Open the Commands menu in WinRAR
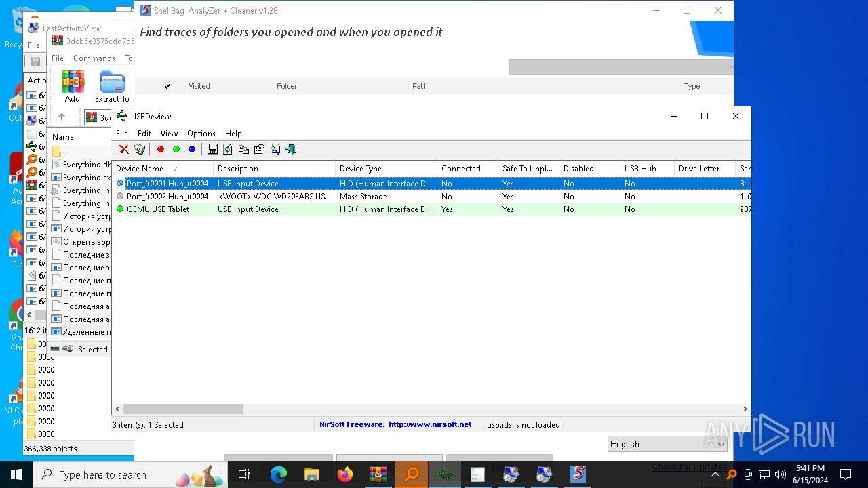Screen dimensions: 868x488 click(x=94, y=58)
